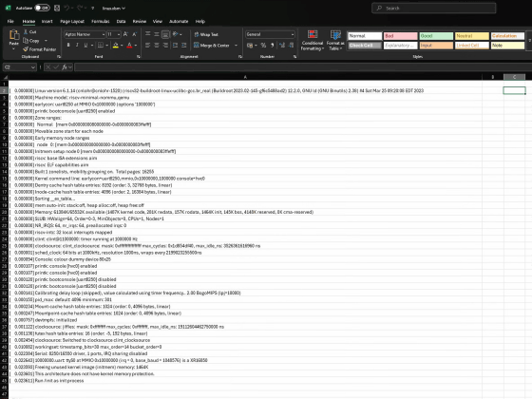The image size is (532, 399).
Task: Click the Insert Function fx icon
Action: [x=65, y=67]
